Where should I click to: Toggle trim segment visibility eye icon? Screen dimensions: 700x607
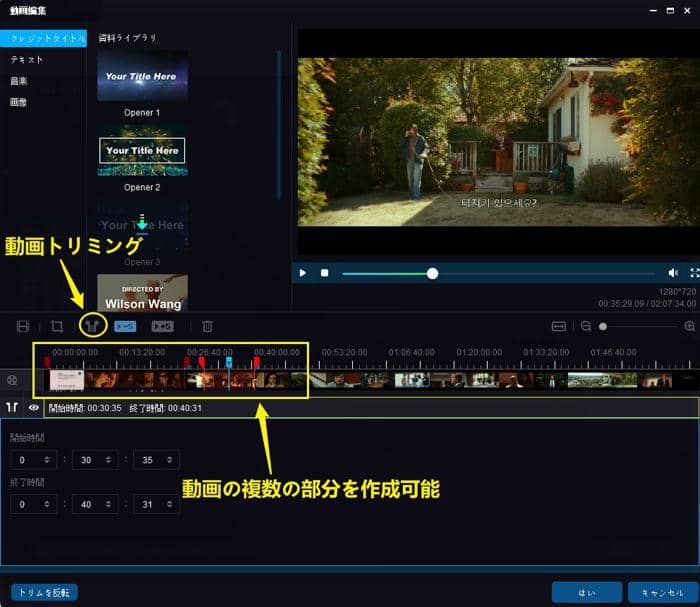[x=33, y=407]
